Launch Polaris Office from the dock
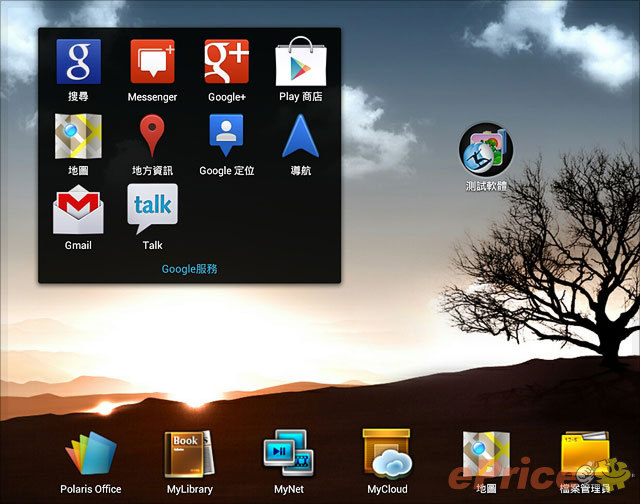 click(91, 455)
